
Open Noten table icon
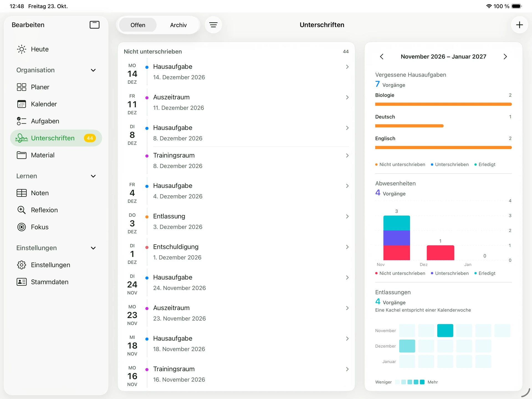coord(22,193)
